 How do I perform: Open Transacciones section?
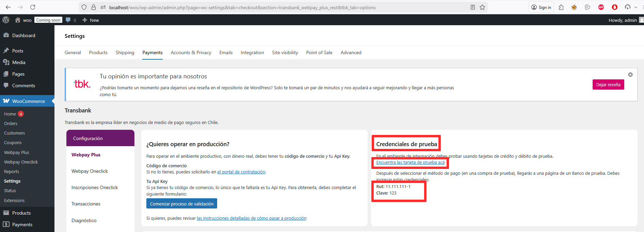[86, 204]
